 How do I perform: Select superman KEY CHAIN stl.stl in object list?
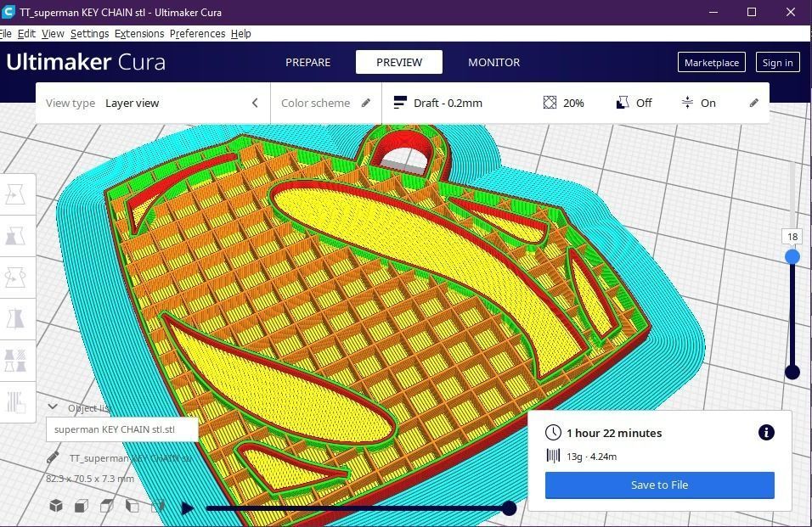pos(121,429)
